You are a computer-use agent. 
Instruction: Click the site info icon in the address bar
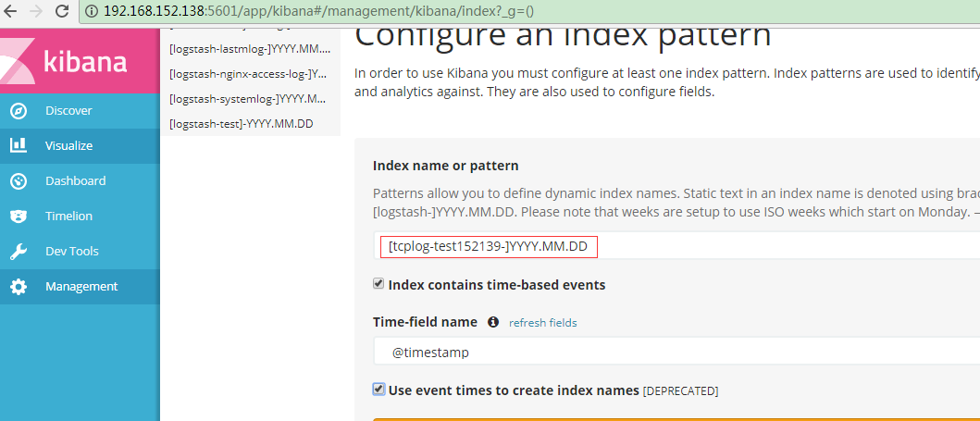pyautogui.click(x=93, y=11)
